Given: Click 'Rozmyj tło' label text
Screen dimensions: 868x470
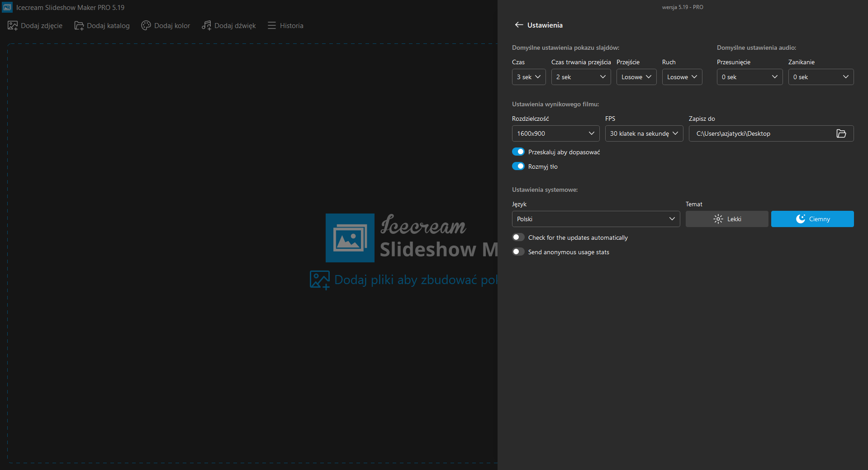Looking at the screenshot, I should coord(543,166).
